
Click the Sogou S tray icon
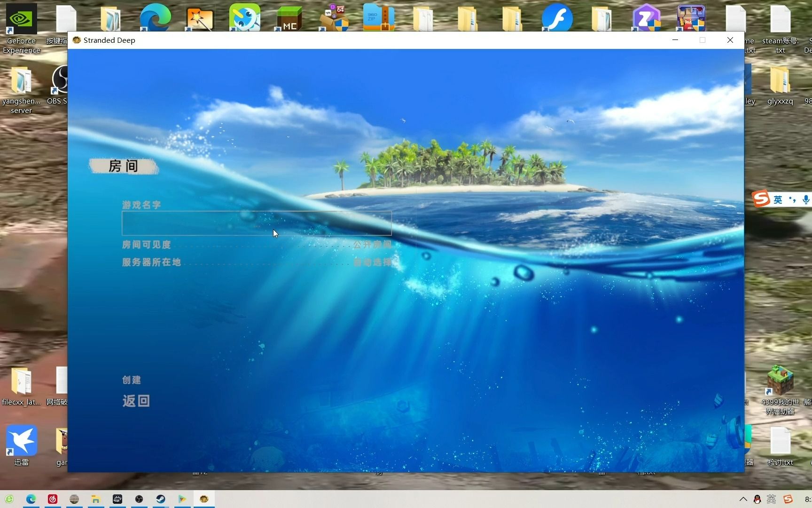(788, 499)
